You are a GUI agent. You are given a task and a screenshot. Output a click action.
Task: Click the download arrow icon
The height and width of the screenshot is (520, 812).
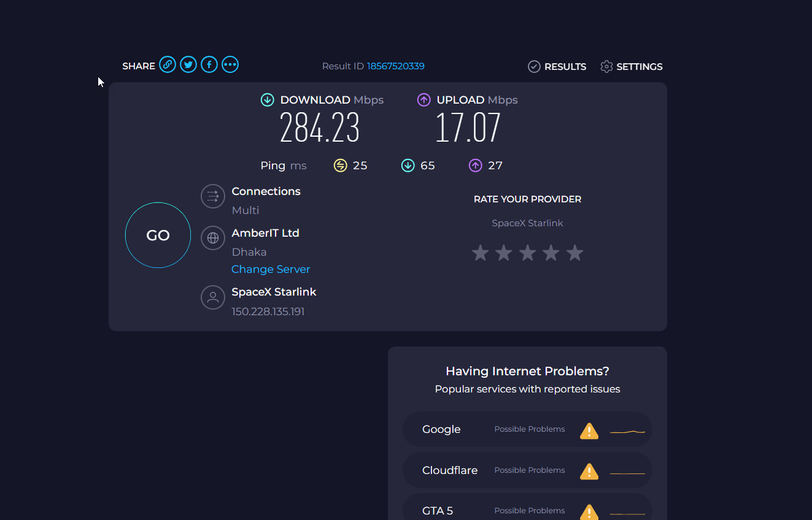[x=267, y=100]
